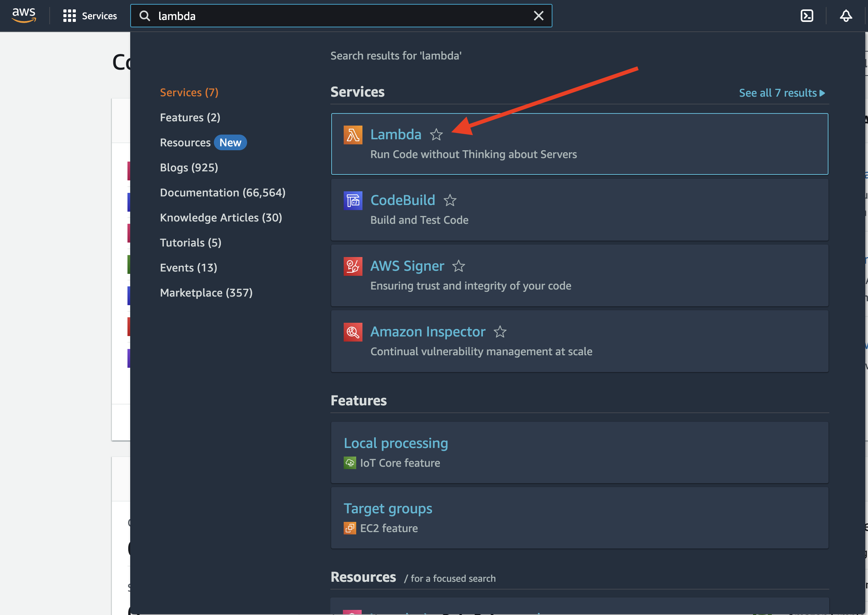Click the Amazon Inspector service icon
The width and height of the screenshot is (868, 615).
pos(353,332)
